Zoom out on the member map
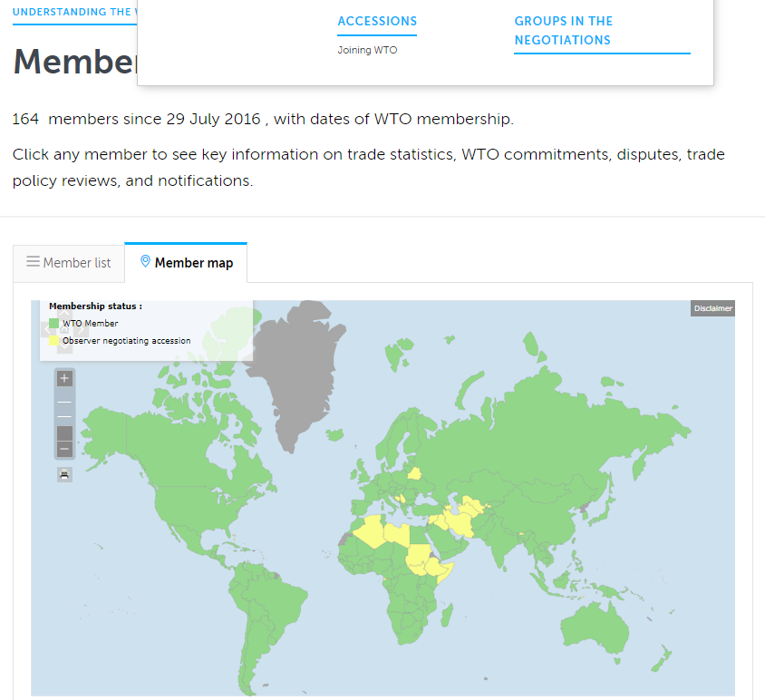The width and height of the screenshot is (765, 700). click(64, 449)
